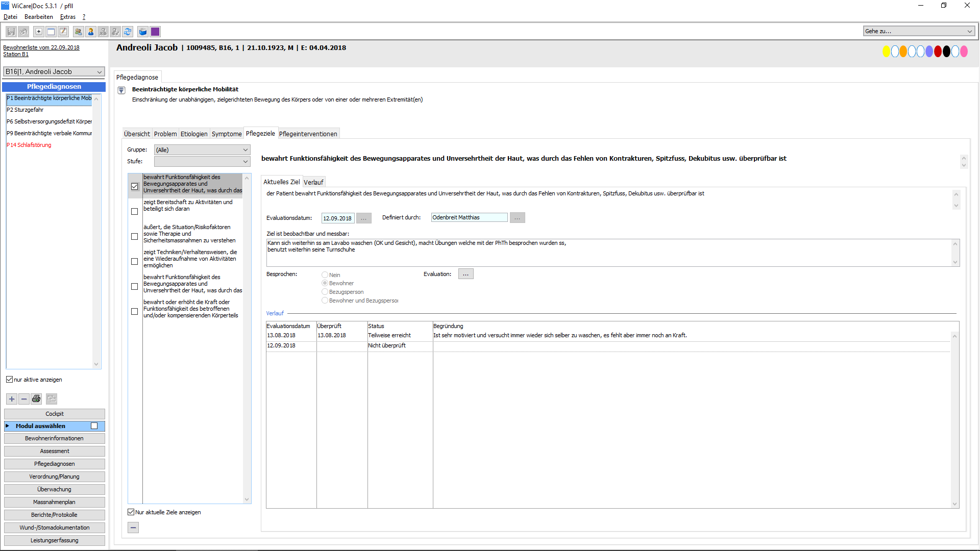The image size is (980, 551).
Task: Check goal 'zeigt Bereitschaft zu Aktivitäten'
Action: tap(135, 211)
